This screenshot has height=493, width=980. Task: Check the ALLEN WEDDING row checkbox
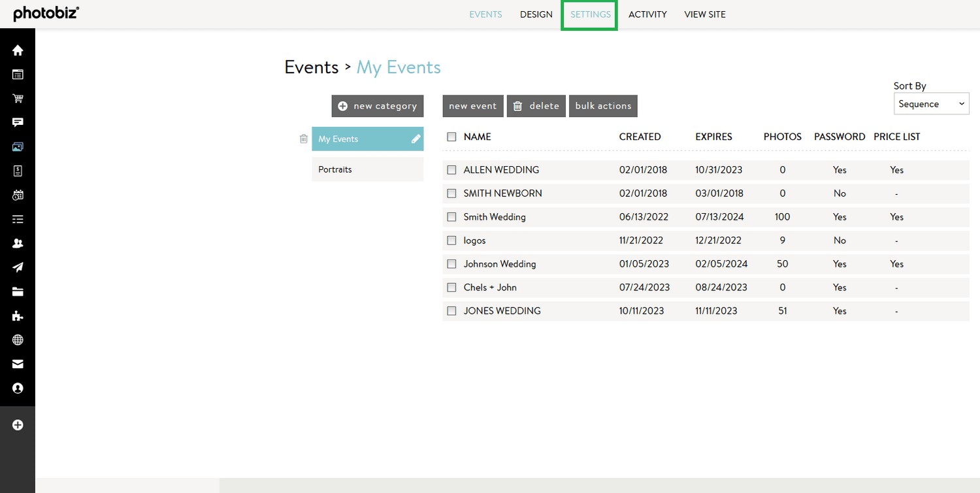[451, 169]
